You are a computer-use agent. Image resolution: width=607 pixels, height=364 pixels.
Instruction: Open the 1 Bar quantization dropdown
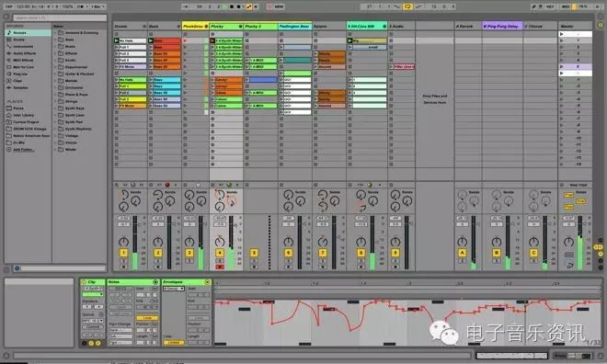(97, 6)
